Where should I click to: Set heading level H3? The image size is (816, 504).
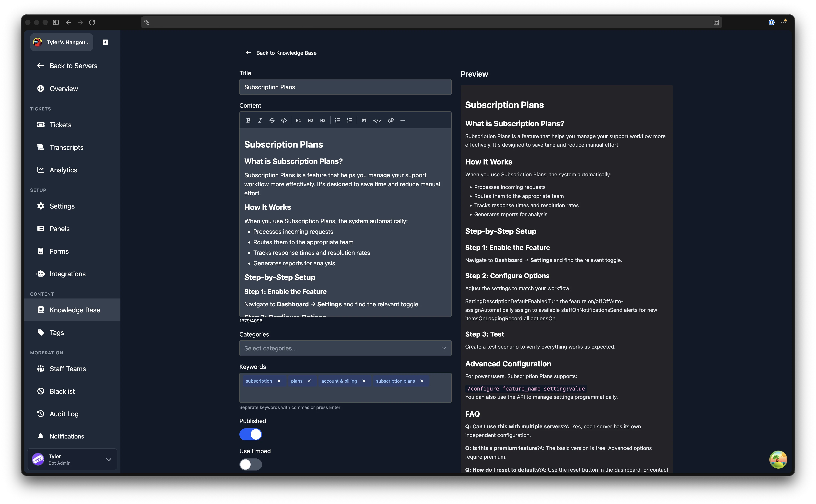[x=323, y=120]
